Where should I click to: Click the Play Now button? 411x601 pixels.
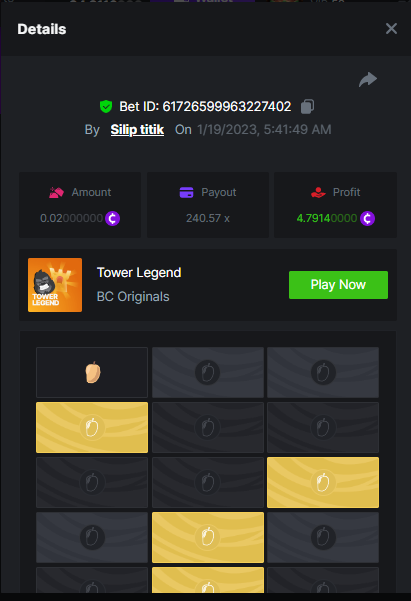338,285
